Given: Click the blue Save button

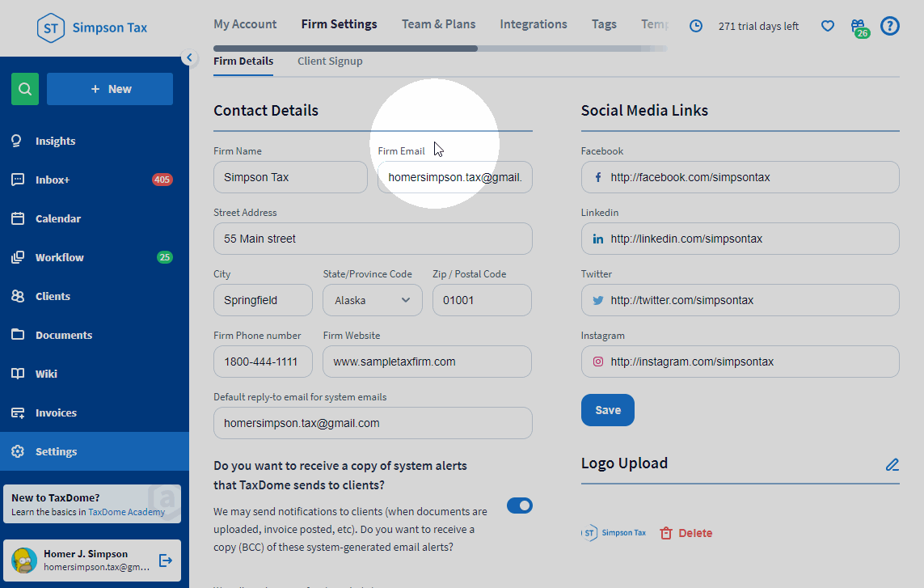Looking at the screenshot, I should [x=608, y=410].
